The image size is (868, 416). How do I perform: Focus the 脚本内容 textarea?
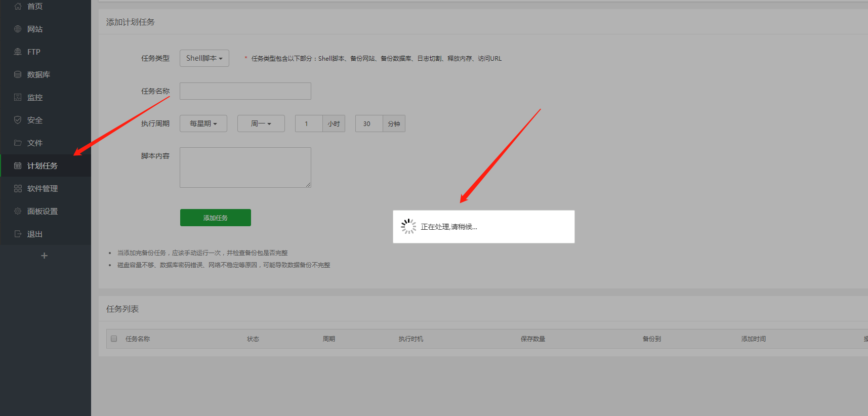245,168
